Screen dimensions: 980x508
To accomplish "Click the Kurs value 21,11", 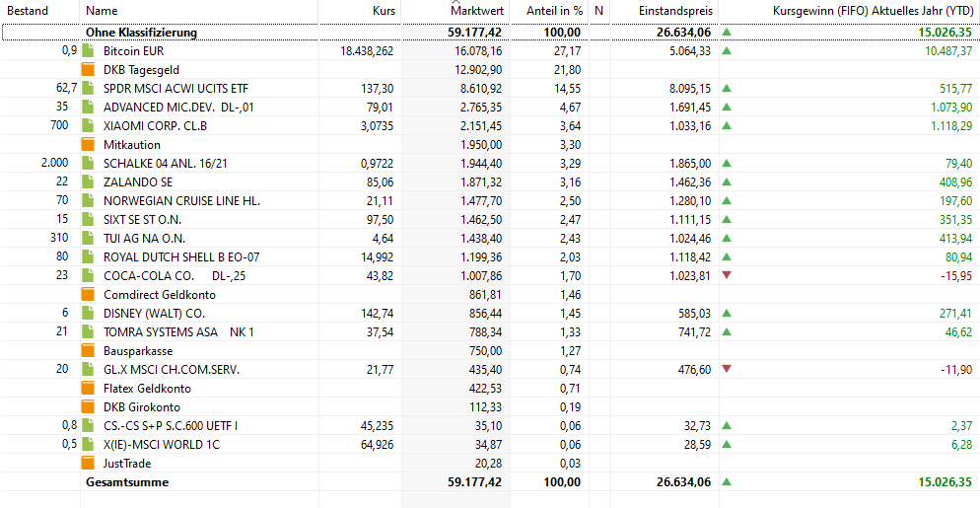I will 382,201.
